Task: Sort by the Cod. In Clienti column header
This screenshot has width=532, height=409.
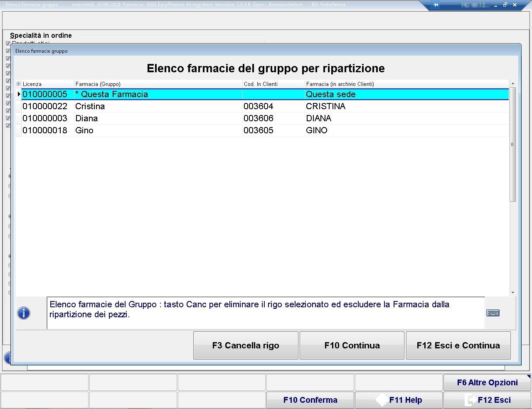Action: (x=261, y=84)
